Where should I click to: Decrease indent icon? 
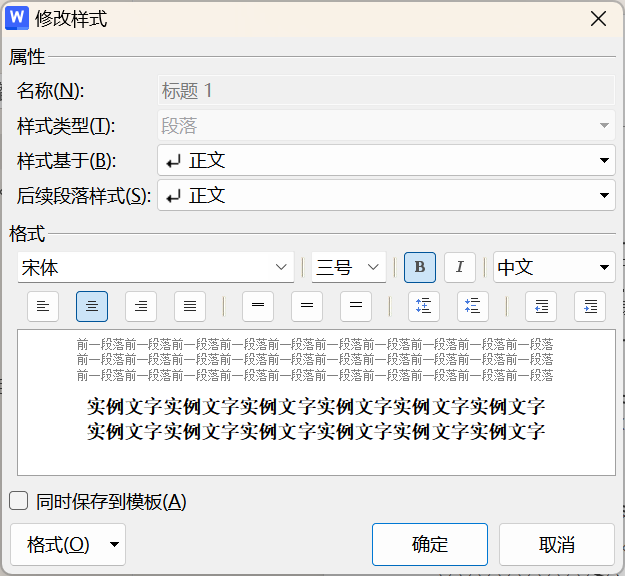click(x=541, y=306)
